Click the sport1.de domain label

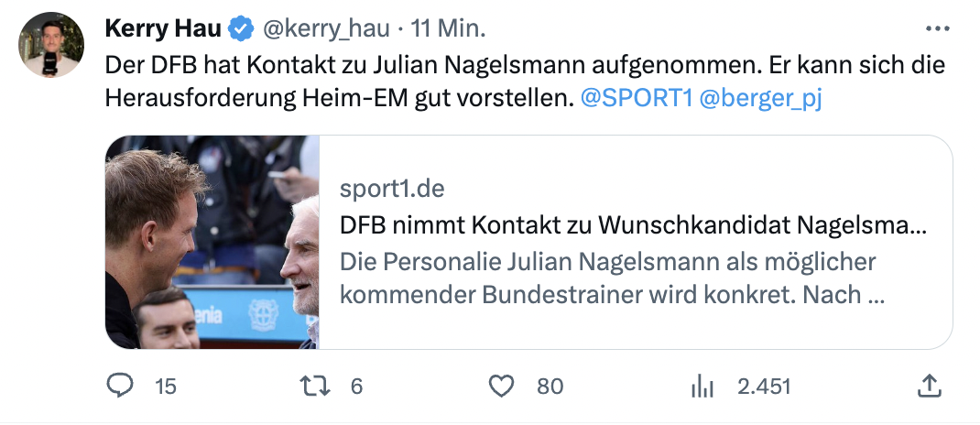click(392, 189)
